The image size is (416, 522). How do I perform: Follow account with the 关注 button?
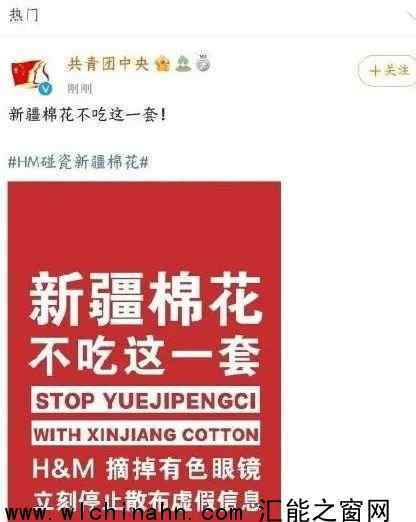(x=387, y=71)
